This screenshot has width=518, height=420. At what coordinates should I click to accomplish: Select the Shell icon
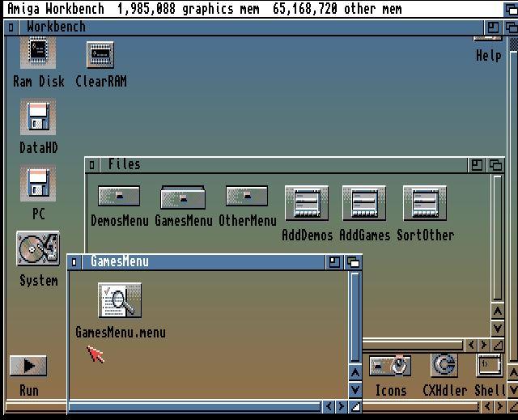489,365
